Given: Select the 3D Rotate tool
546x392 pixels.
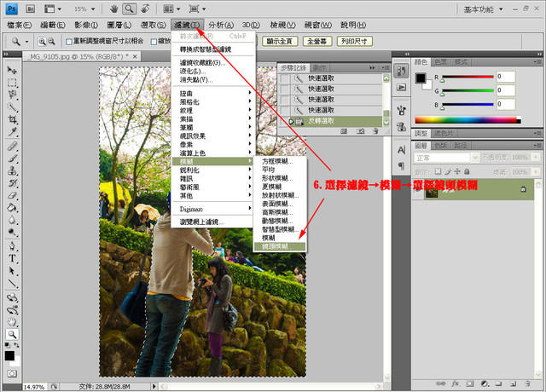Looking at the screenshot, I should [12, 297].
